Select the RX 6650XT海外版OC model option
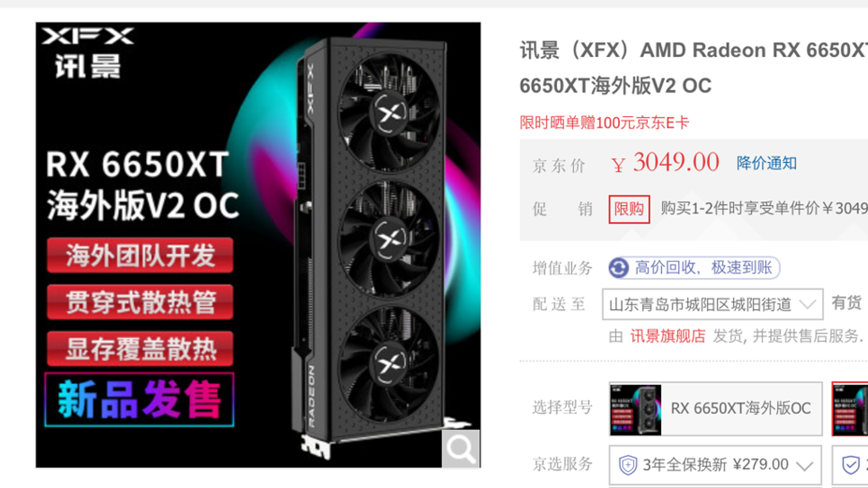868x488 pixels. click(x=716, y=409)
